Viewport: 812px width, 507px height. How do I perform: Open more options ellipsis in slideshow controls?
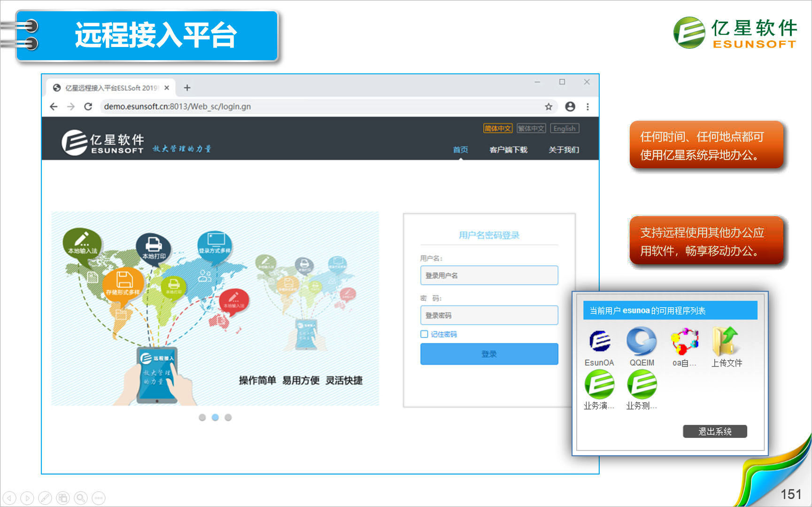click(99, 498)
